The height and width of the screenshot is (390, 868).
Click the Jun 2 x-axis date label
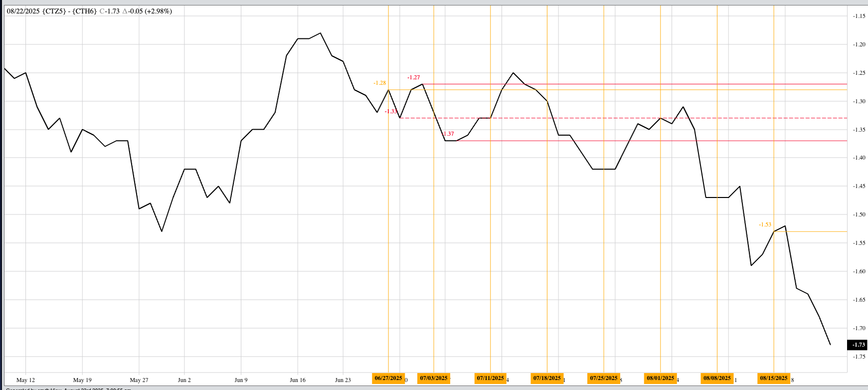pos(184,380)
